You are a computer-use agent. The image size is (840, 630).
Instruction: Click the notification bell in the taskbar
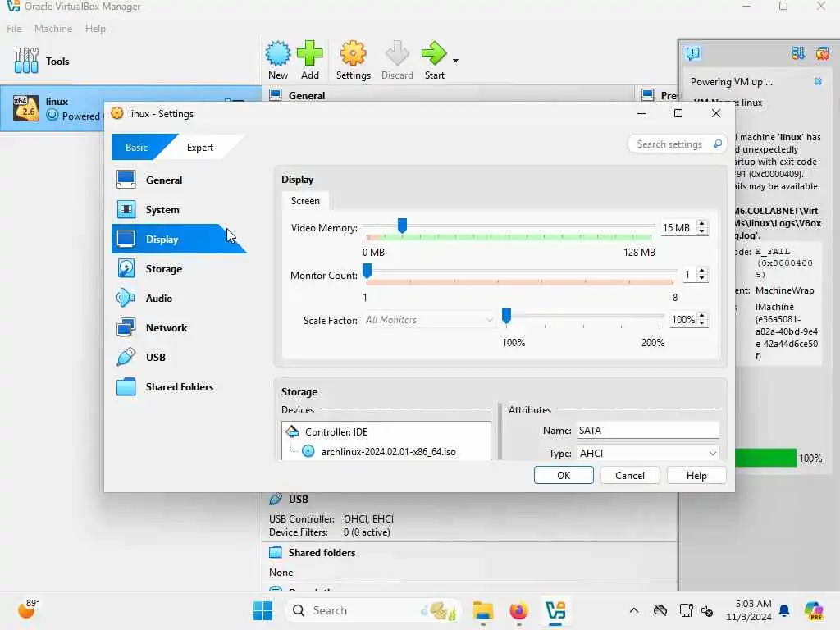pos(784,610)
